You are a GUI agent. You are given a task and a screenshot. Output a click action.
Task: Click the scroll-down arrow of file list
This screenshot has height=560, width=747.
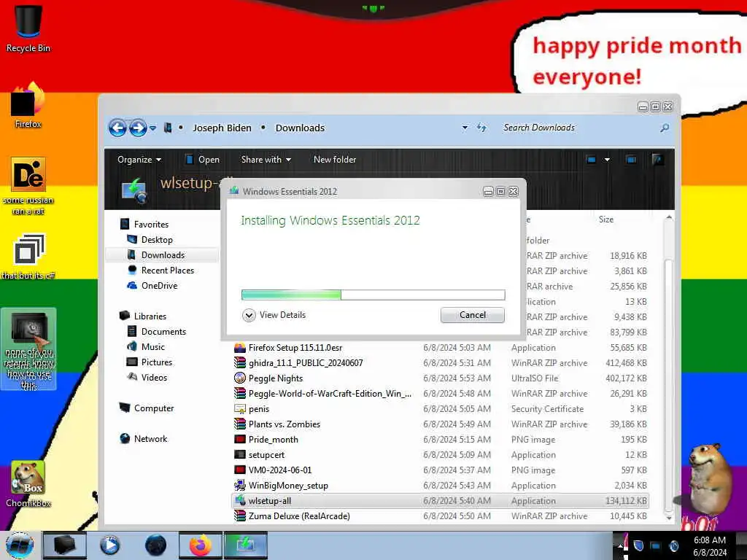[668, 517]
